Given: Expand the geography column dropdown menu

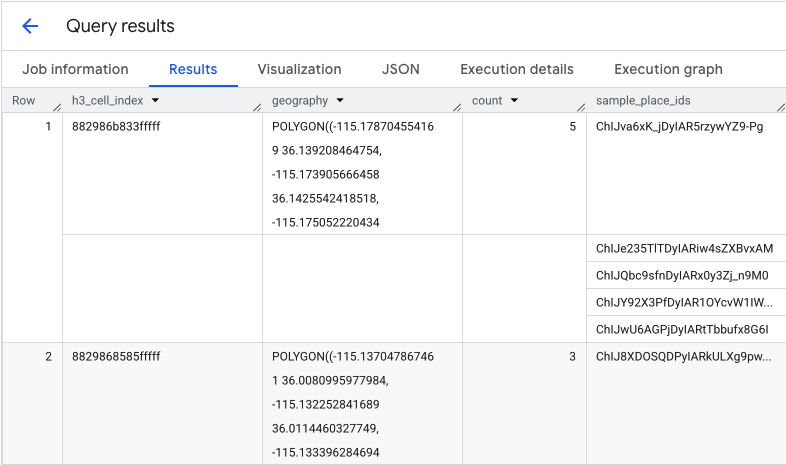Looking at the screenshot, I should pos(340,101).
